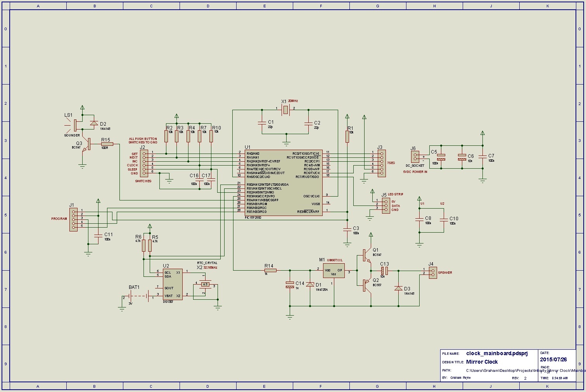The width and height of the screenshot is (586, 392).
Task: Click pull-up resistor R2
Action: (x=166, y=136)
